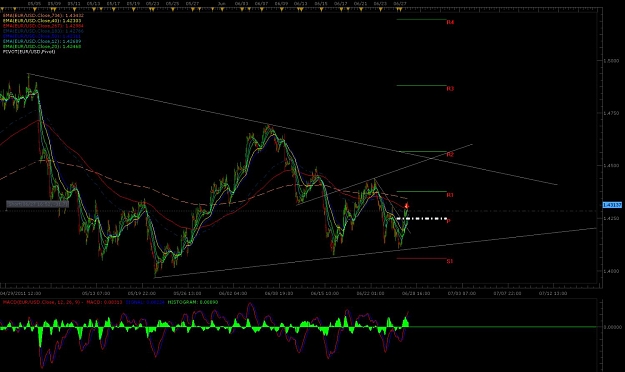
Task: Click the 06/27 date on top axis
Action: (x=400, y=3)
